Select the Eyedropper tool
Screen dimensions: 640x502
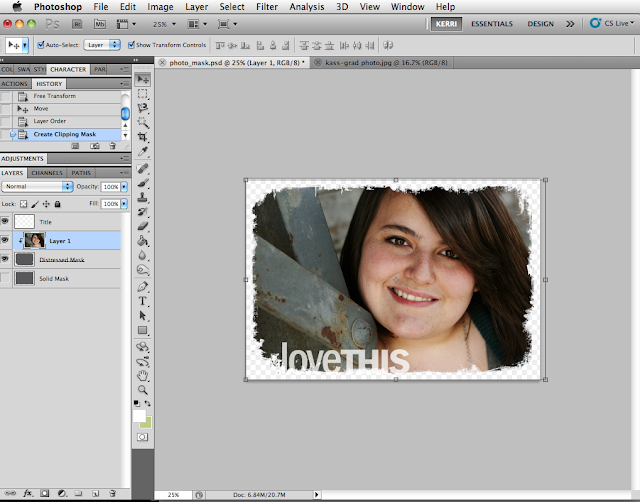point(143,152)
